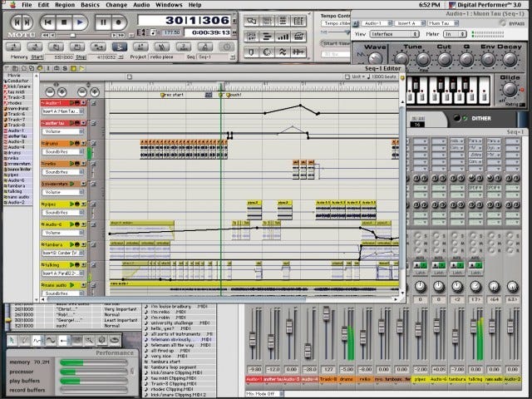532x399 pixels.
Task: Zoom out horizontally with left minus button
Action: point(50,92)
